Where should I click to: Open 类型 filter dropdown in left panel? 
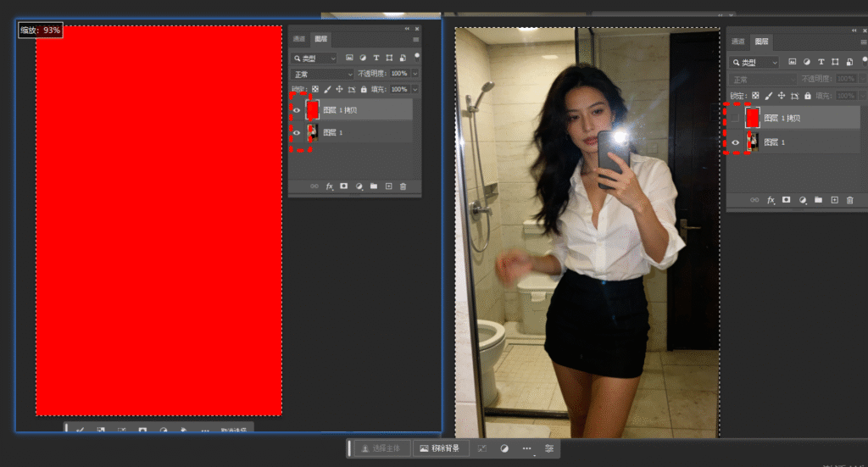coord(314,58)
